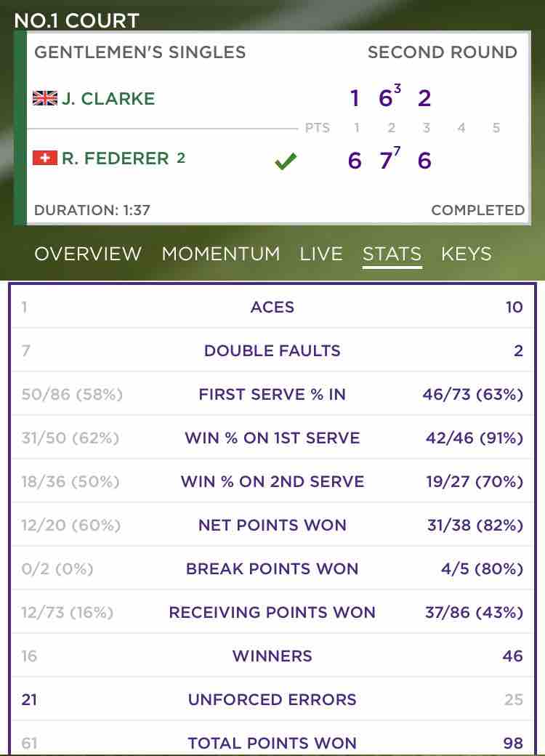The height and width of the screenshot is (756, 545).
Task: Go to the Keys tab
Action: (467, 254)
